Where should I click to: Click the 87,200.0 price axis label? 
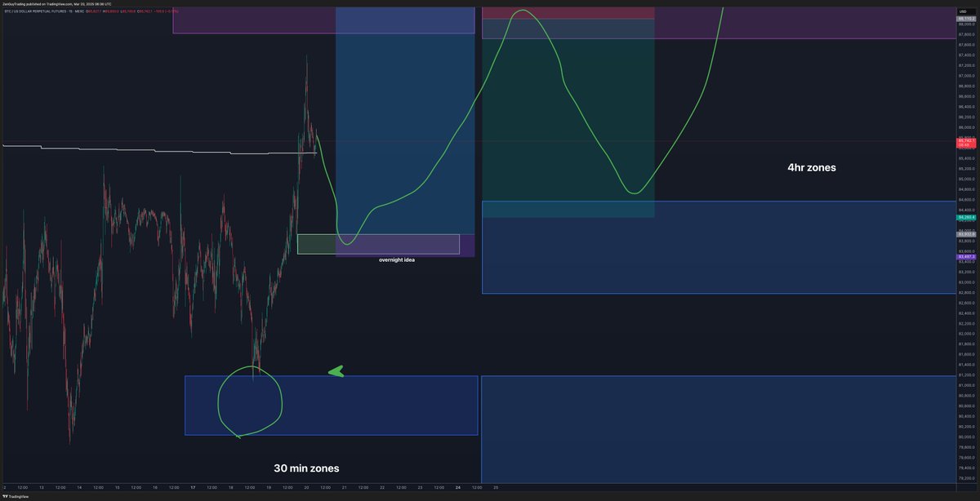click(x=966, y=65)
